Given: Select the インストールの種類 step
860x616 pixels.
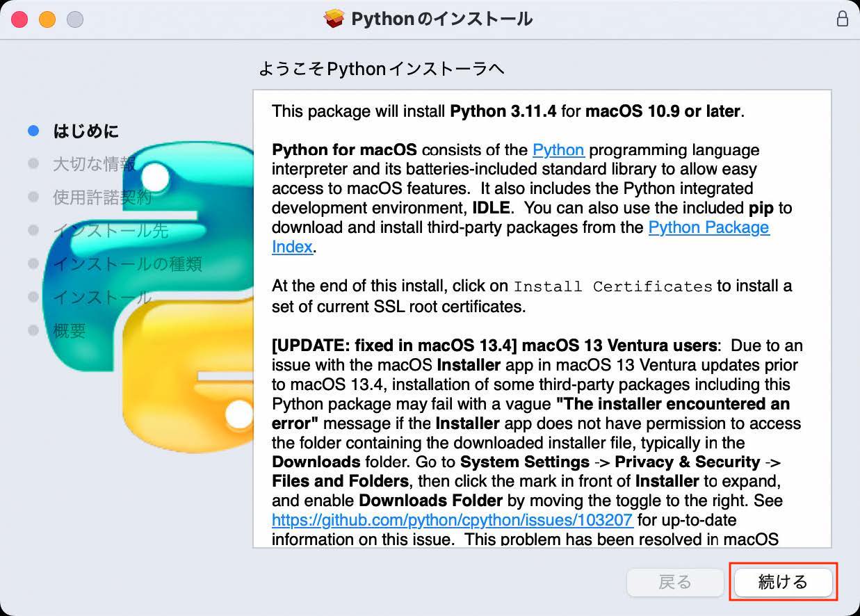Looking at the screenshot, I should 127,264.
